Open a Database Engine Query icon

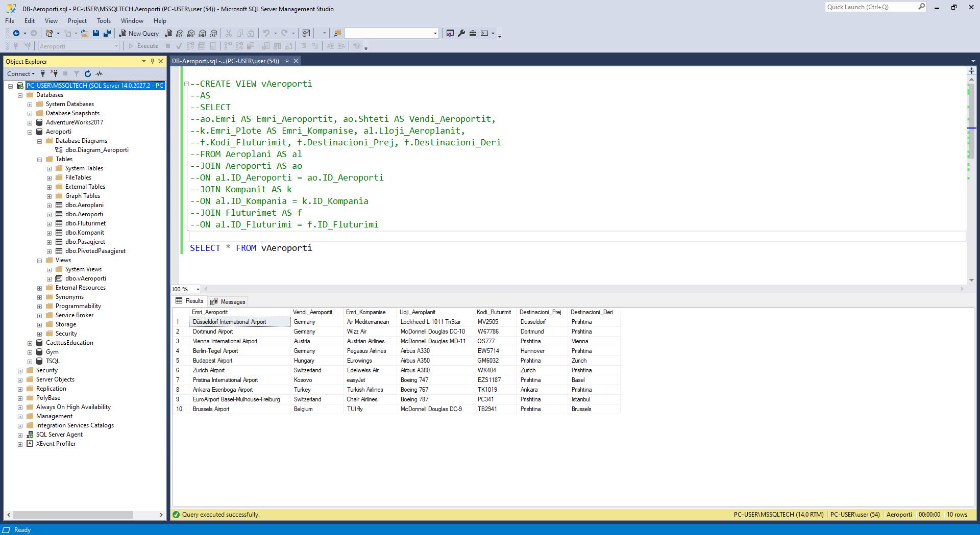click(x=168, y=33)
